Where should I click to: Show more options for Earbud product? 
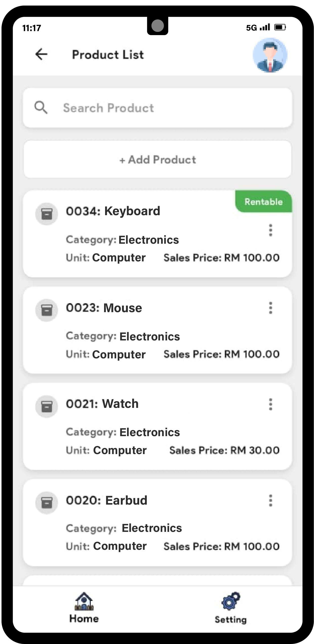click(x=271, y=500)
